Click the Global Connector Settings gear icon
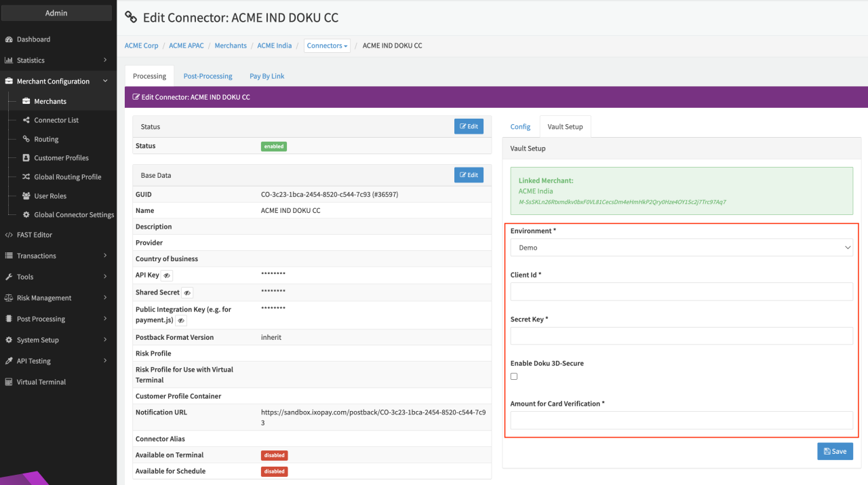Screen dimensions: 868x485 point(26,215)
